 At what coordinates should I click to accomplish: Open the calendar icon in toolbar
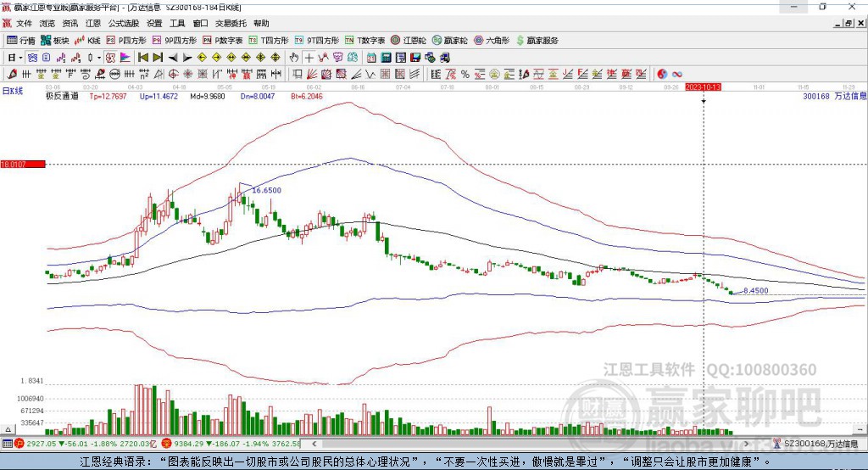(371, 58)
